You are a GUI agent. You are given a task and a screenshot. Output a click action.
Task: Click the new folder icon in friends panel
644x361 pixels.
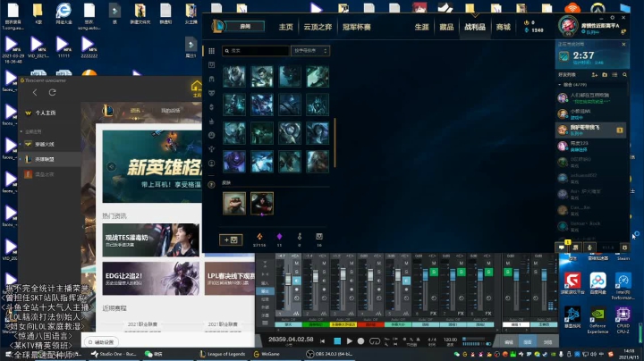[605, 75]
